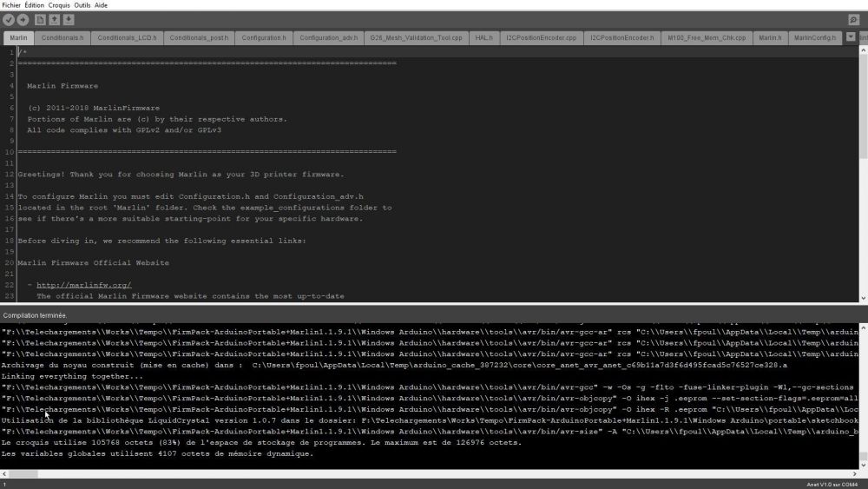Switch to the I2CPositionEncoder.h tab
868x489 pixels.
pyautogui.click(x=622, y=37)
